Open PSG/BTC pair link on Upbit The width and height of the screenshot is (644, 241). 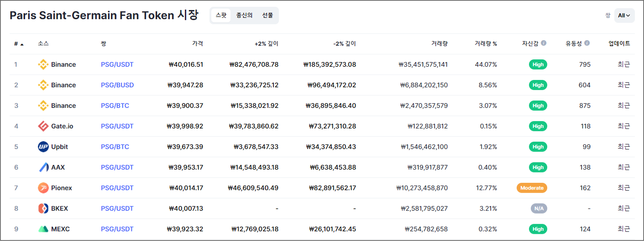point(115,147)
